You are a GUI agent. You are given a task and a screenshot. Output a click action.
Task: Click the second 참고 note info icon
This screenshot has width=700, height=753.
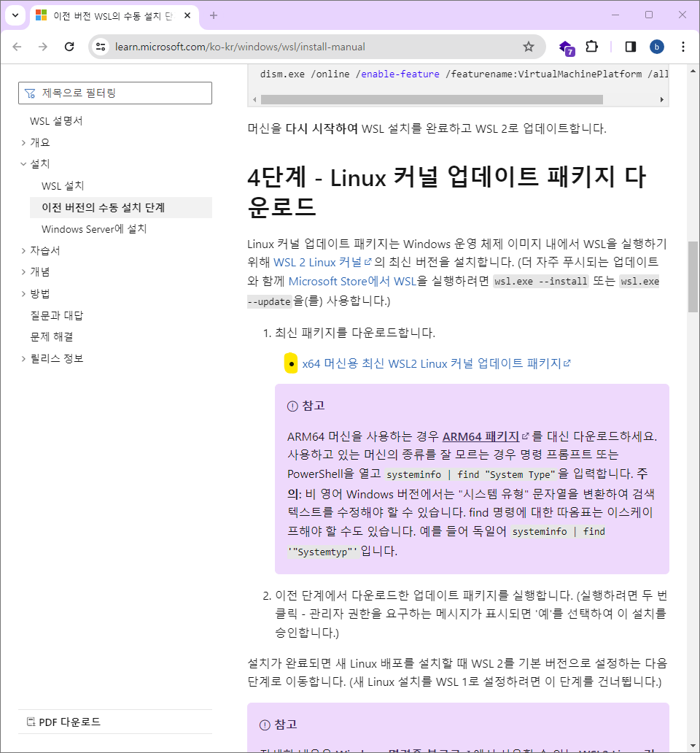click(265, 725)
